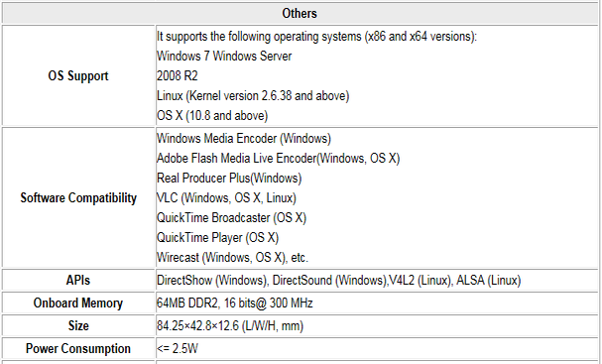The height and width of the screenshot is (364, 602).
Task: Click the VLC compatibility entry
Action: 226,198
